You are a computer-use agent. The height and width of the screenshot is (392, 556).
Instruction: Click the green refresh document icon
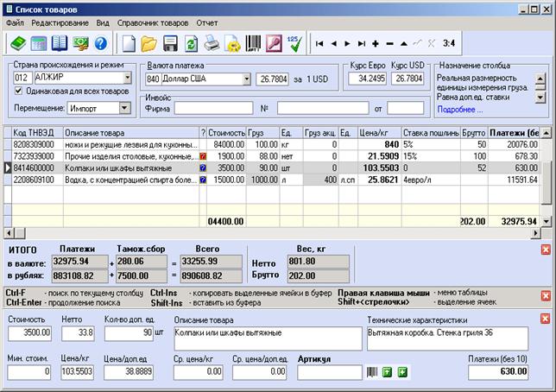pos(191,44)
